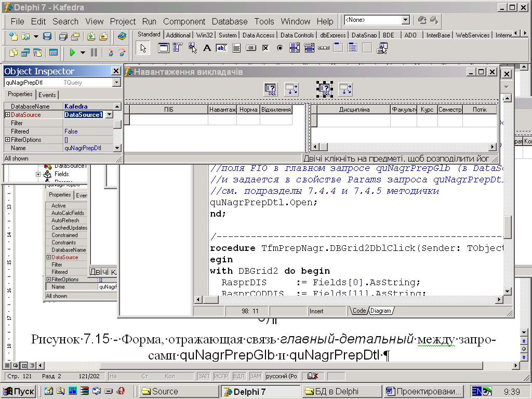Click the View Form toolbar icon

coord(25,52)
